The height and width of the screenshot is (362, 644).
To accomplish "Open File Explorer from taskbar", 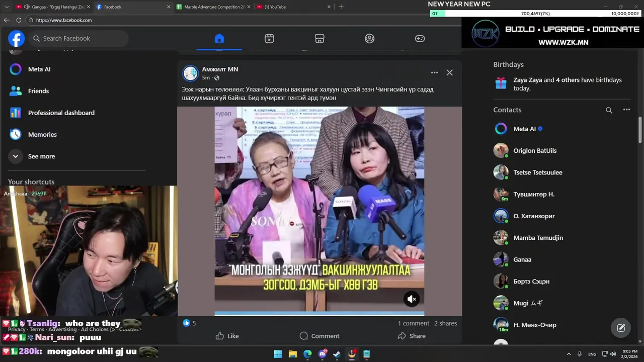I will 292,354.
